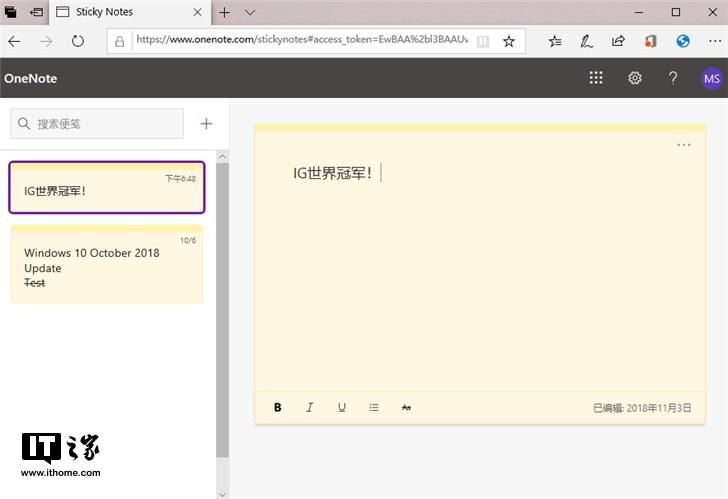This screenshot has width=728, height=499.
Task: Open the MS account avatar menu
Action: 712,78
